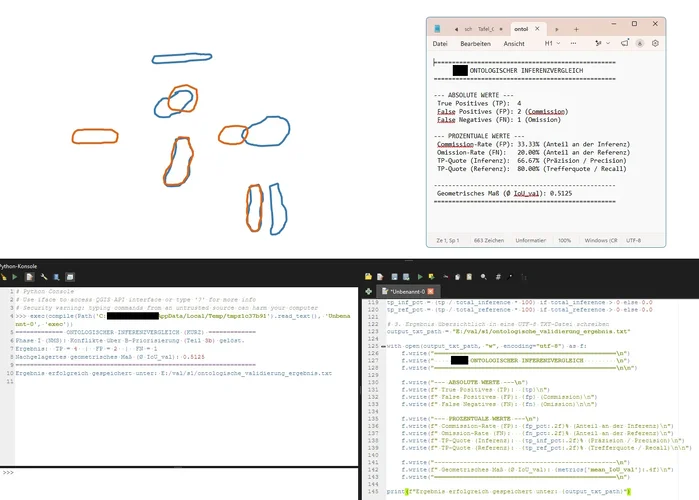The image size is (699, 500).
Task: Copy icon in script editor toolbar
Action: click(x=457, y=277)
